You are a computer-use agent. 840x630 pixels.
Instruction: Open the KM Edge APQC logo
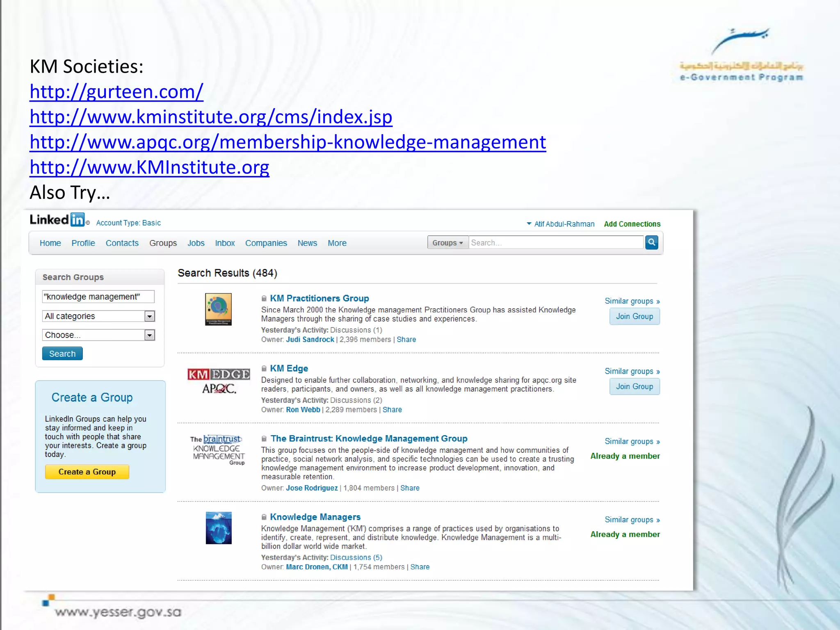[x=219, y=381]
